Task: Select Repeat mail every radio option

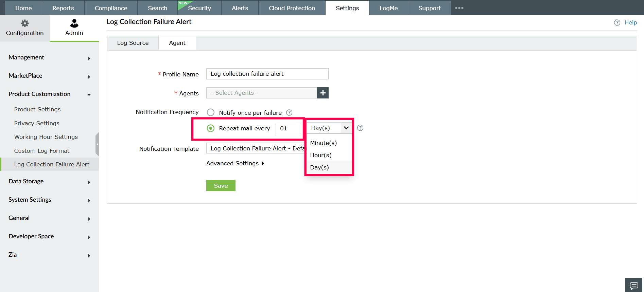Action: click(211, 128)
